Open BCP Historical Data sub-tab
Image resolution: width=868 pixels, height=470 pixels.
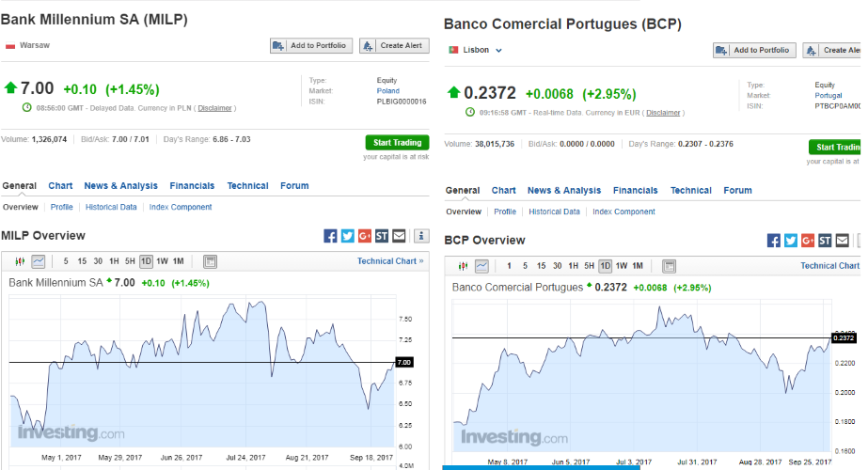click(x=554, y=211)
